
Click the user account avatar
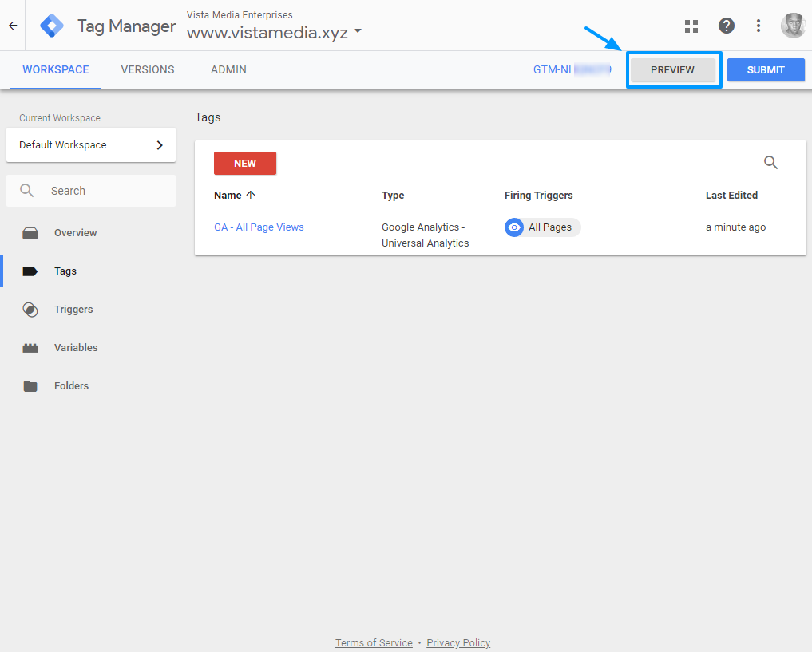click(x=793, y=26)
